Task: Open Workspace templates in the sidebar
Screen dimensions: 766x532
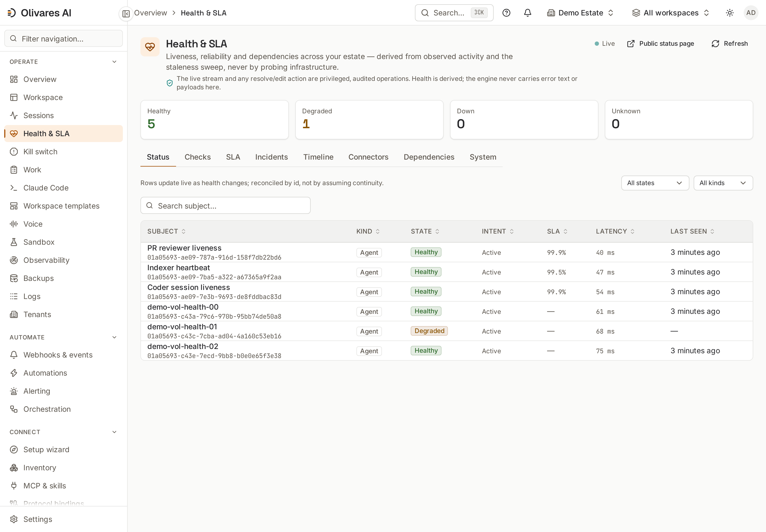Action: click(63, 206)
